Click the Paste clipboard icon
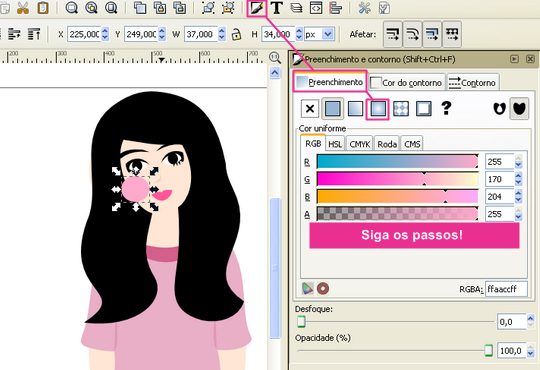The width and height of the screenshot is (540, 370). (43, 8)
